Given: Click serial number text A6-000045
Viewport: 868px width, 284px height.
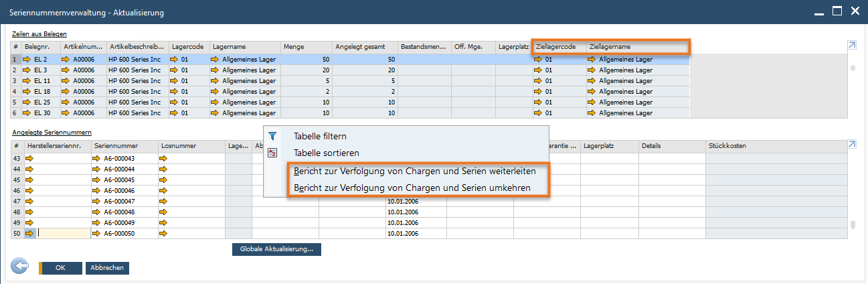Looking at the screenshot, I should 118,180.
